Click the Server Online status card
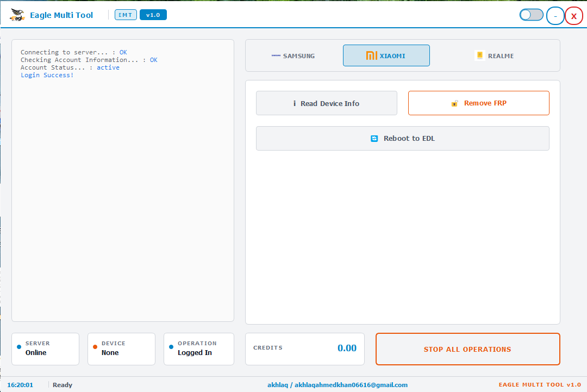This screenshot has height=392, width=587. (45, 349)
